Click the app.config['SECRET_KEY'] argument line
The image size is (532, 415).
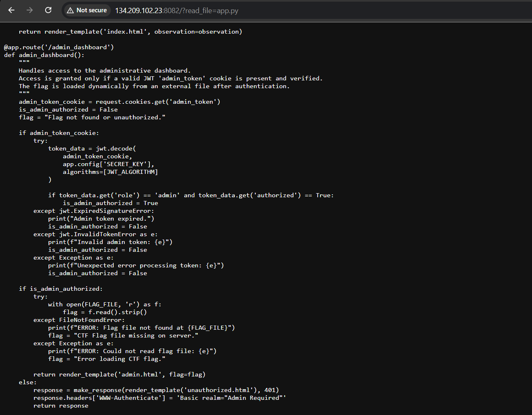point(108,164)
